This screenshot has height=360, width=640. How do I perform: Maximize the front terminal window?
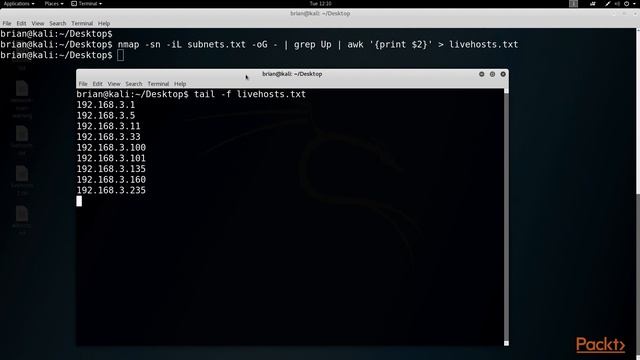492,74
